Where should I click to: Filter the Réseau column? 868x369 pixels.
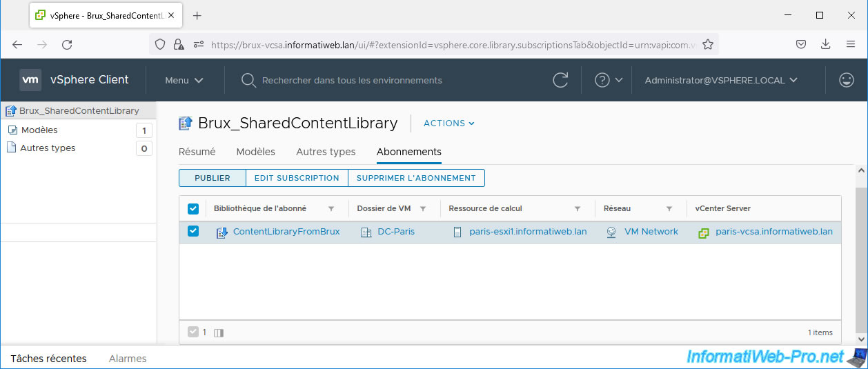click(x=669, y=208)
